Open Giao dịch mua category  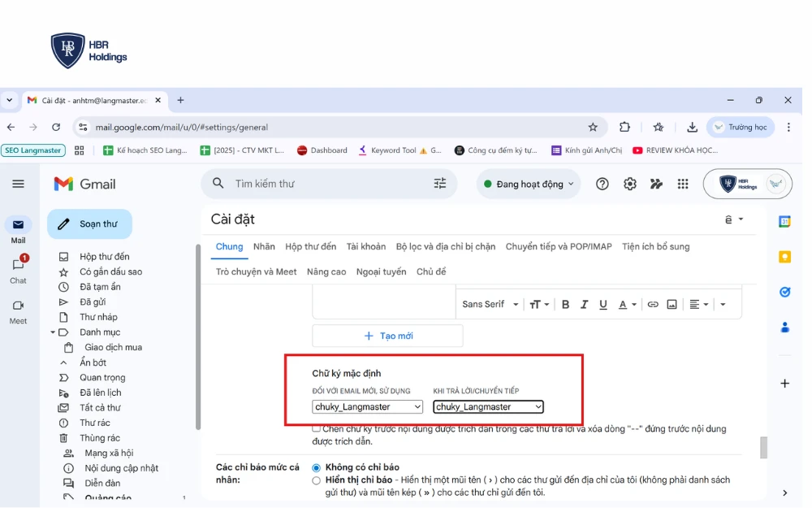coord(113,347)
